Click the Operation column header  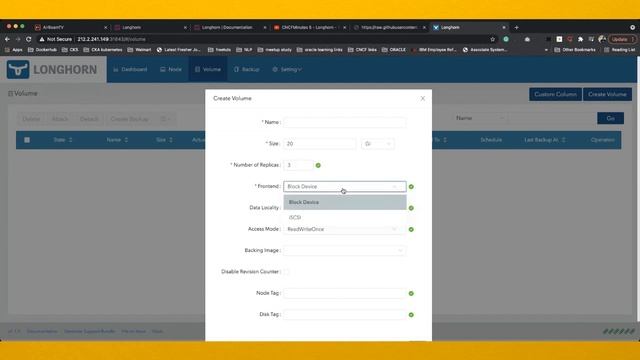point(602,140)
